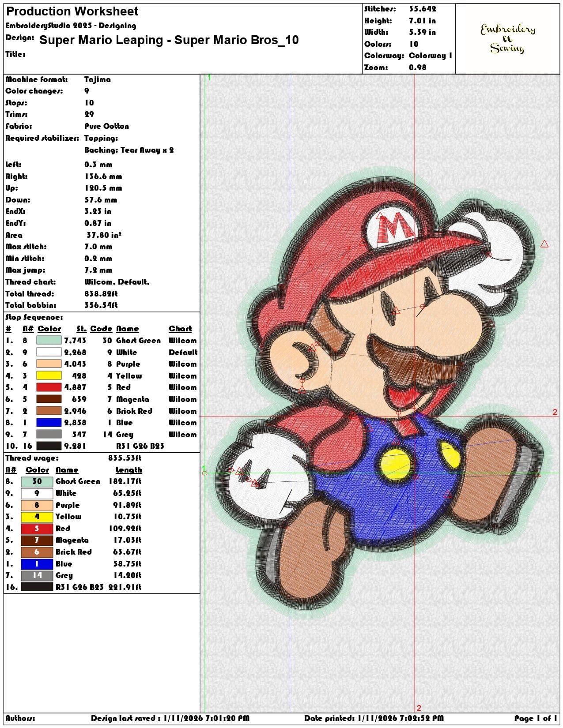Click the White swatch in Stop Sequence row 2
This screenshot has height=728, width=563.
(49, 352)
